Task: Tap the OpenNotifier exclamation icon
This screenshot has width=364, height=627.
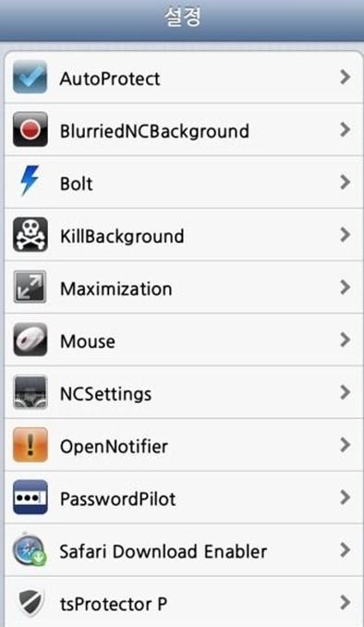Action: click(30, 445)
